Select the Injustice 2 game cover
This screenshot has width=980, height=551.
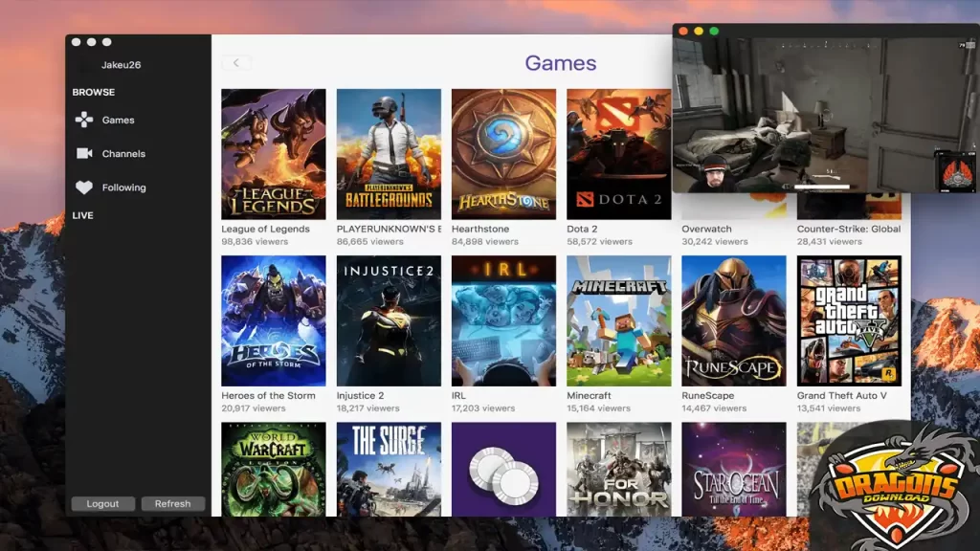coord(389,320)
